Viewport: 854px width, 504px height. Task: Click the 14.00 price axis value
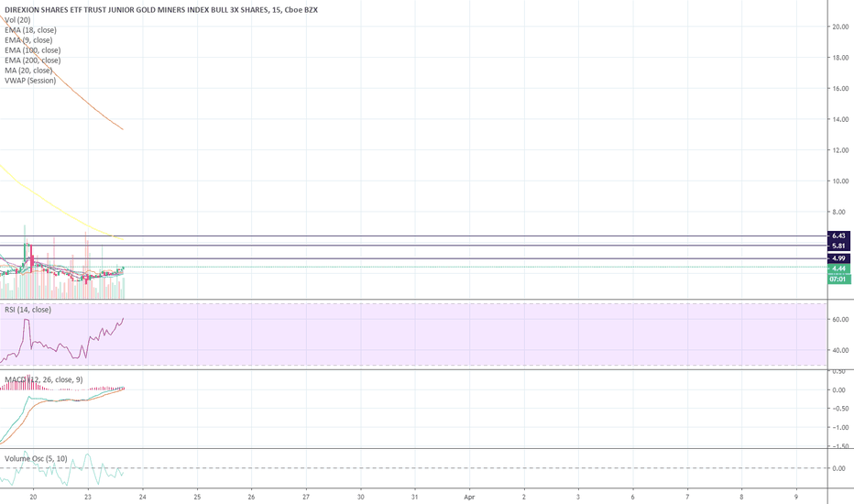[x=840, y=119]
